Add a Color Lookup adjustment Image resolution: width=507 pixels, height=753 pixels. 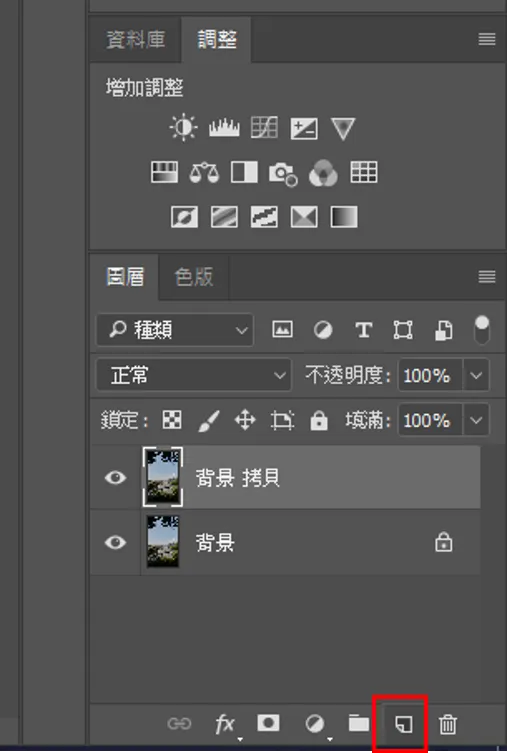(x=364, y=172)
